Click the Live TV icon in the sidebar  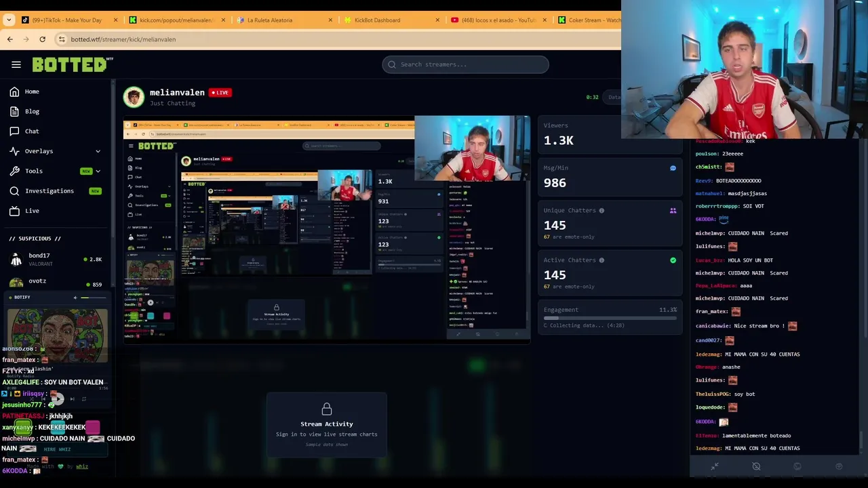[x=14, y=211]
